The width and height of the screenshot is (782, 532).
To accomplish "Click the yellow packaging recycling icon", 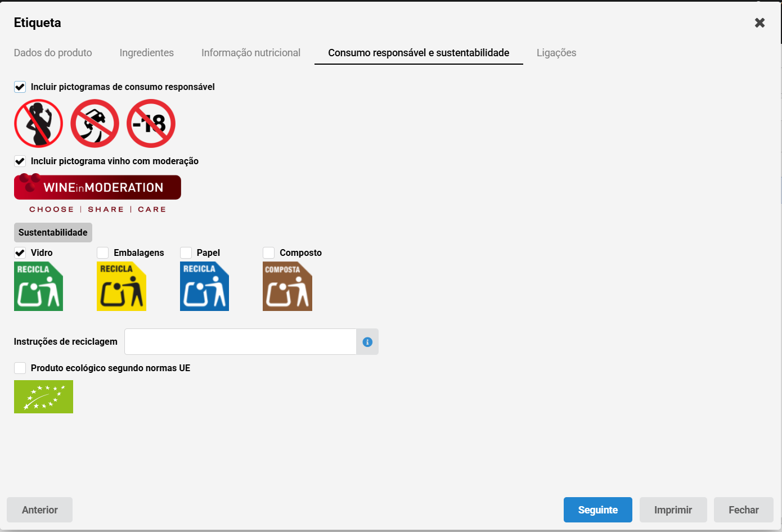I will pyautogui.click(x=122, y=286).
